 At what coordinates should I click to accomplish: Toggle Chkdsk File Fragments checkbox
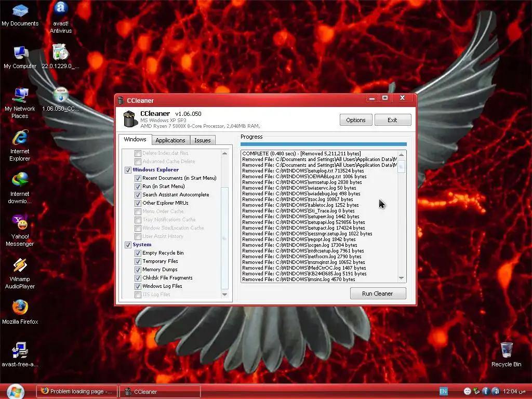pyautogui.click(x=138, y=278)
